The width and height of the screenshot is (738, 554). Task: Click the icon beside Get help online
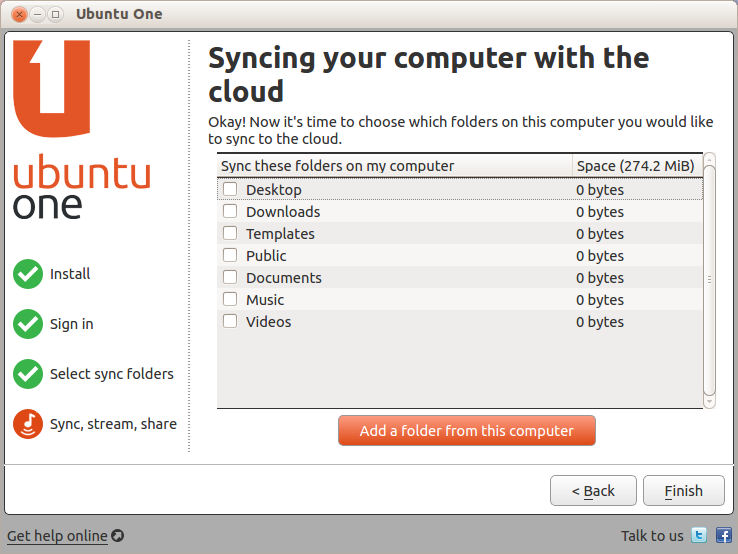tap(117, 536)
